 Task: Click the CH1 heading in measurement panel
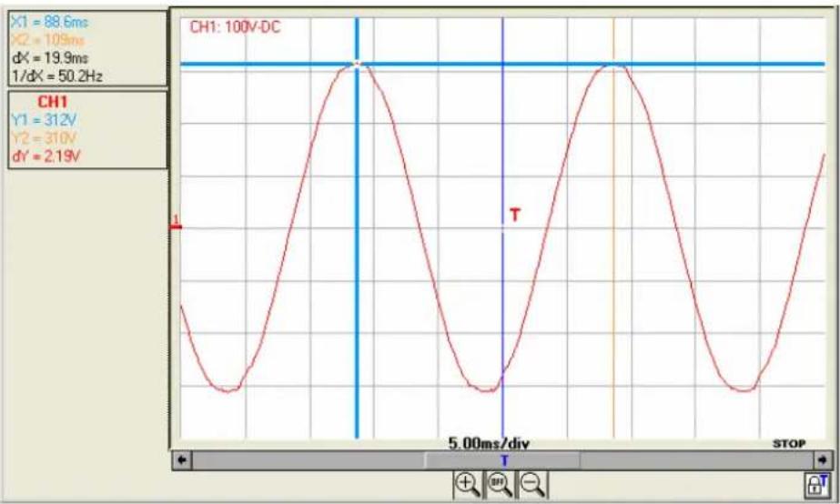point(53,102)
